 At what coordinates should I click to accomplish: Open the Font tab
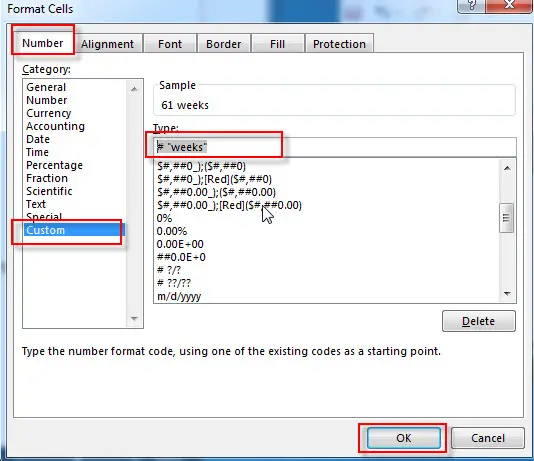tap(170, 44)
